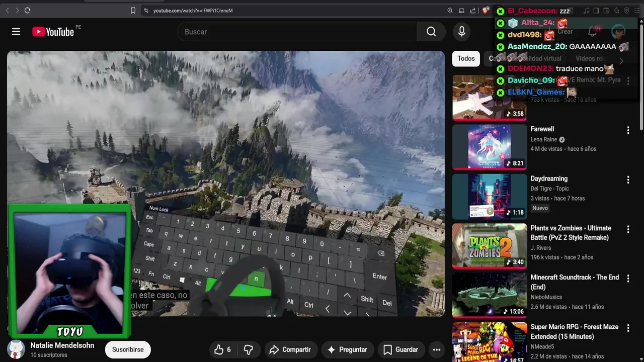Click the Preguntar button
This screenshot has height=362, width=644.
pyautogui.click(x=347, y=349)
